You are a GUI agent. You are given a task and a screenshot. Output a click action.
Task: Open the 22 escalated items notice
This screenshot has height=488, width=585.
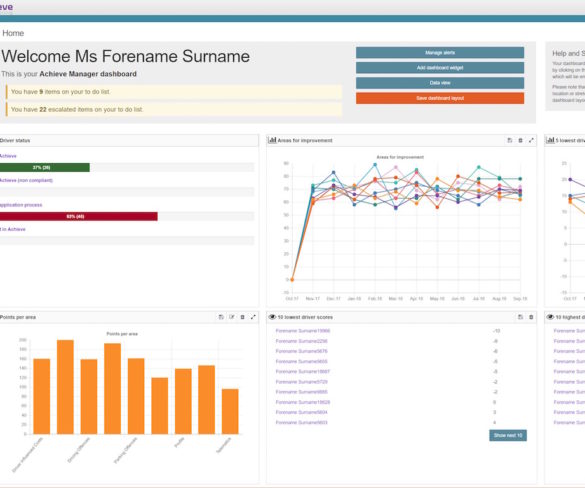(174, 109)
